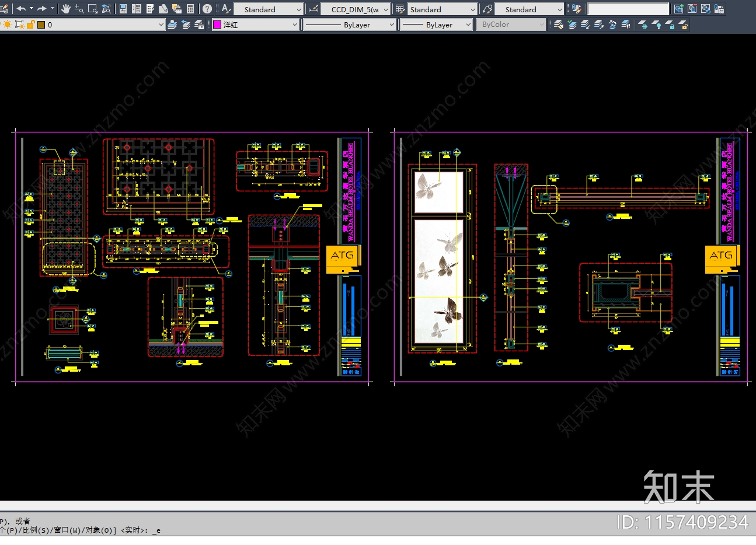Open the ByLayer lineweight dropdown
Screen dimensions: 756x545
436,25
